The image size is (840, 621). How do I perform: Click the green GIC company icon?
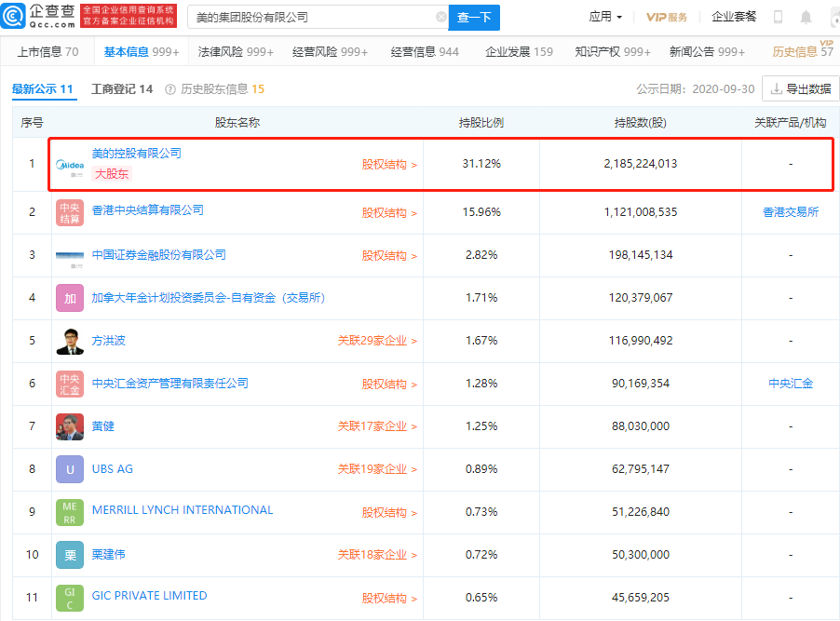click(69, 598)
